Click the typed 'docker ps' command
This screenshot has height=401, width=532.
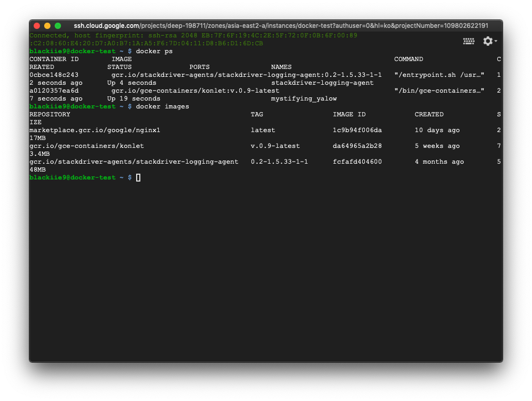(154, 52)
